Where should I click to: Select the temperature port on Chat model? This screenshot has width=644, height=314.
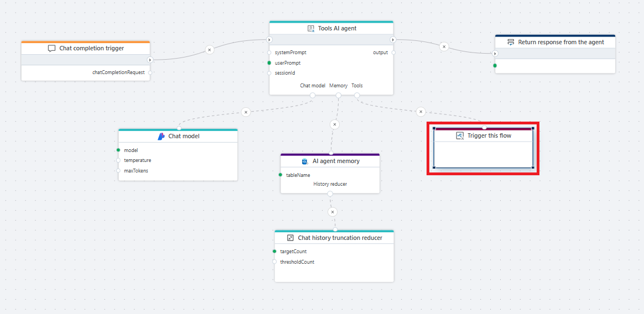point(118,160)
